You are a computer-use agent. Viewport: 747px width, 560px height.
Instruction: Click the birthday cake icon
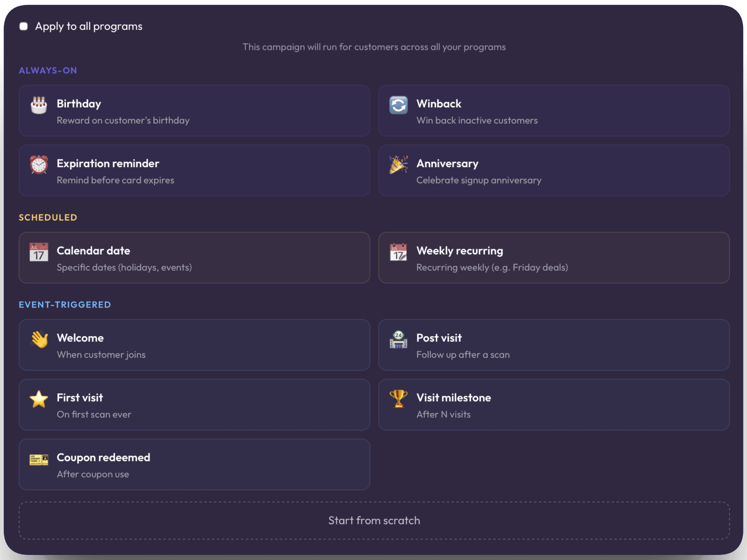[x=39, y=105]
